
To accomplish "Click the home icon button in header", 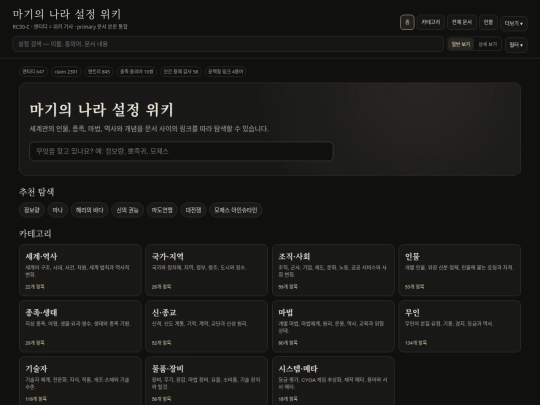I will (407, 22).
